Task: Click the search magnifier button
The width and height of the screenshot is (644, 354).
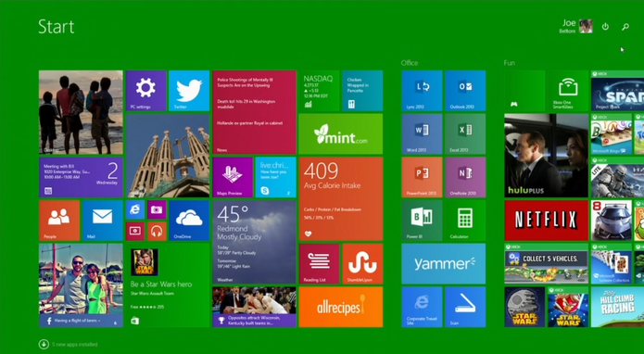Action: click(x=625, y=27)
